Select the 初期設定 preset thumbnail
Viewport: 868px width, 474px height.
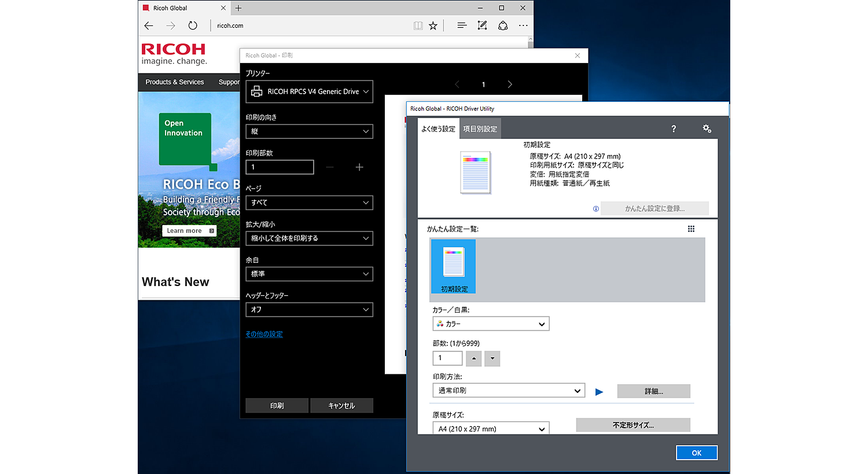pyautogui.click(x=453, y=266)
